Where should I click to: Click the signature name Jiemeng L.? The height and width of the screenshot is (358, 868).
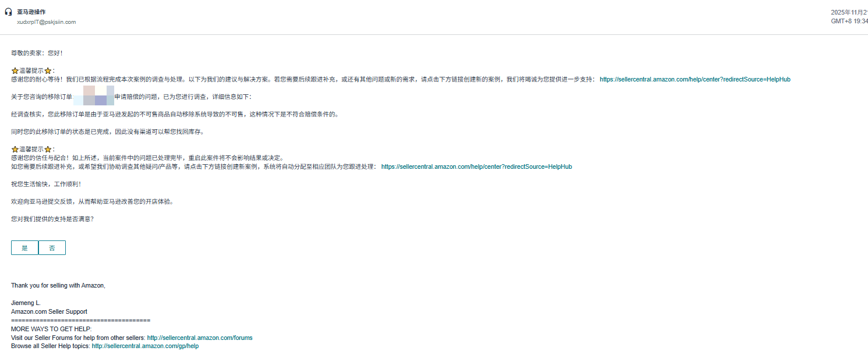26,303
